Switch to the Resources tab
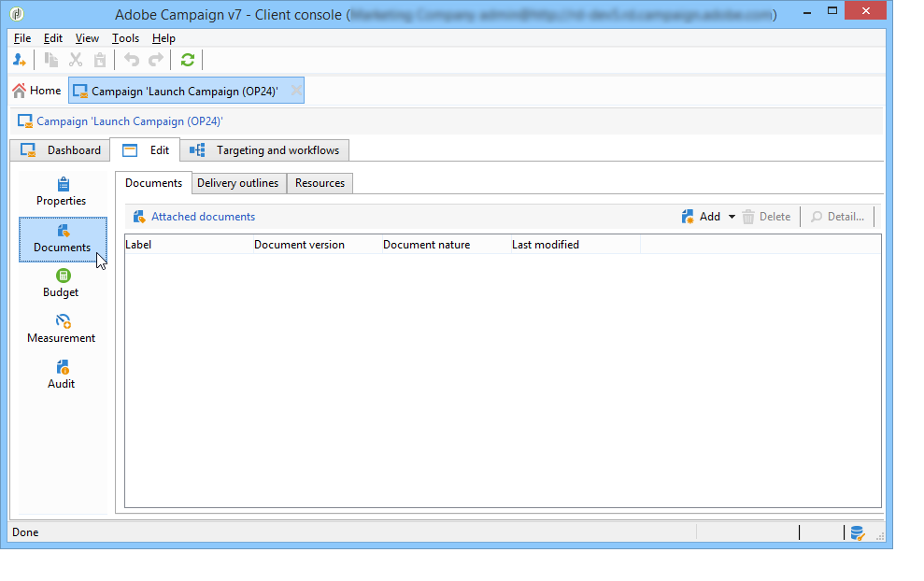Screen dimensions: 924x581 320,183
